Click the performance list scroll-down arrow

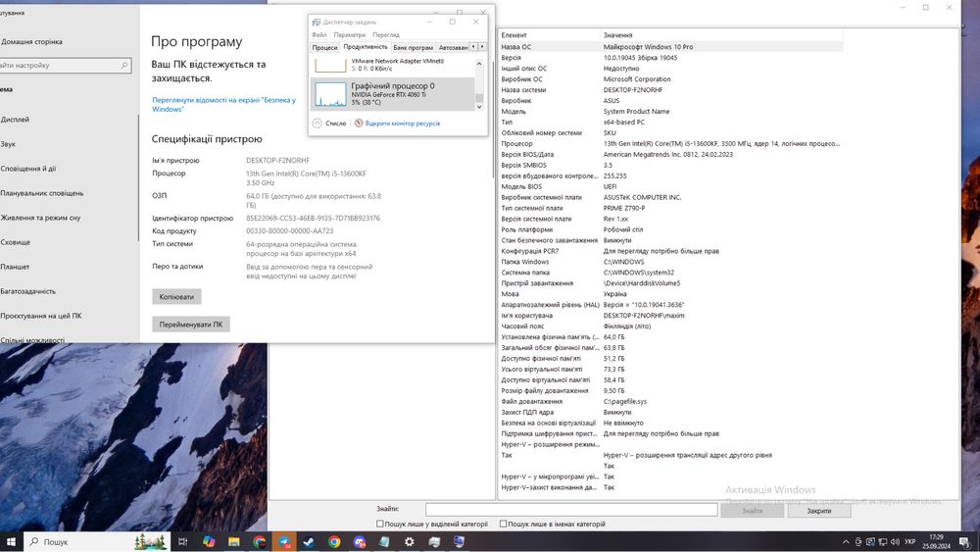pyautogui.click(x=479, y=107)
